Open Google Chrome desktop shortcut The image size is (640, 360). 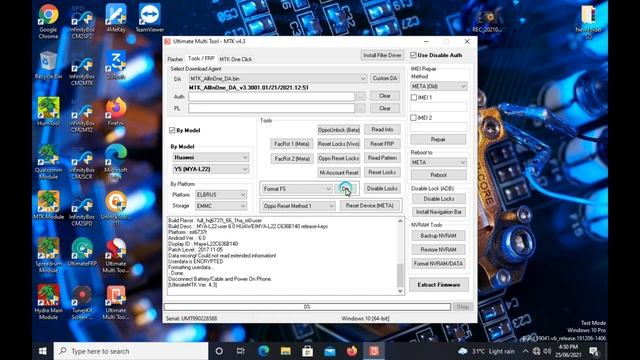(x=48, y=21)
